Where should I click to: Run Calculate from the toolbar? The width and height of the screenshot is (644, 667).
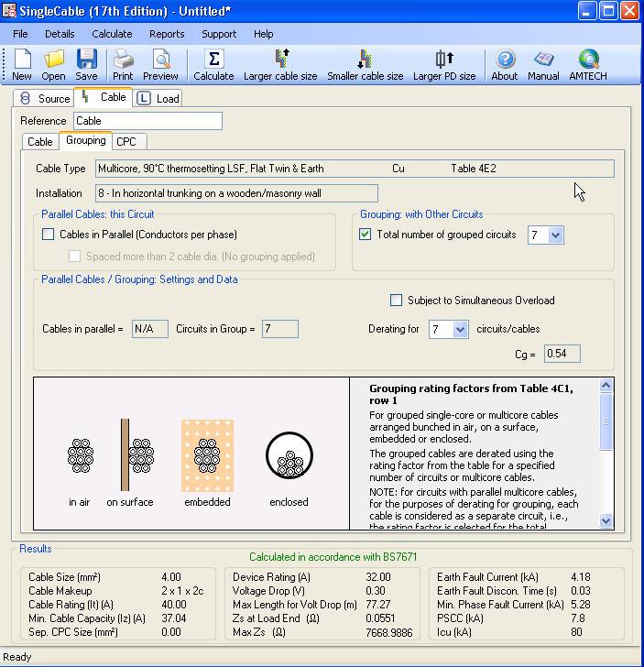click(213, 64)
